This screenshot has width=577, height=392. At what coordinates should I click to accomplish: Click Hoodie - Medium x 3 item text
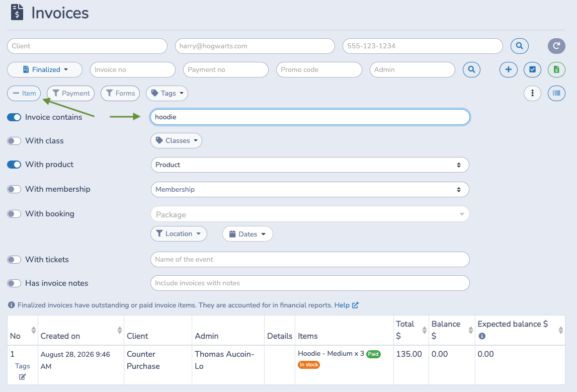tap(331, 354)
